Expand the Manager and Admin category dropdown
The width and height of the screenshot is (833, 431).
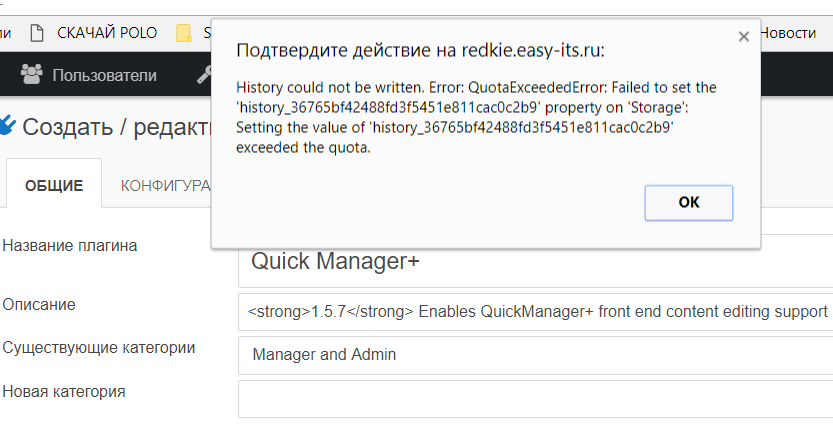tap(535, 354)
